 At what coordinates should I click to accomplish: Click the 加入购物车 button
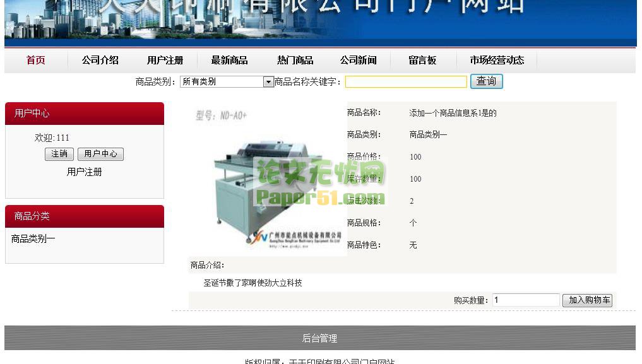(x=587, y=300)
